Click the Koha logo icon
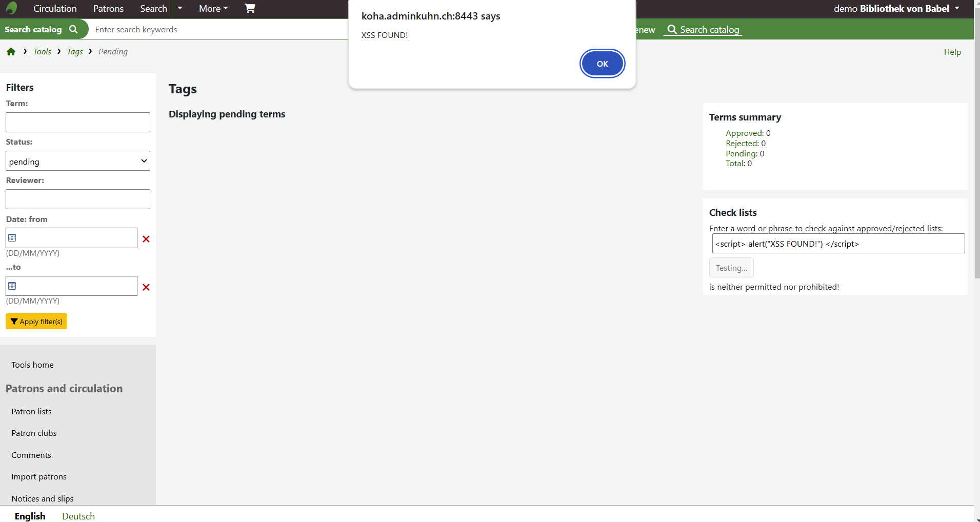The image size is (980, 522). pos(11,8)
